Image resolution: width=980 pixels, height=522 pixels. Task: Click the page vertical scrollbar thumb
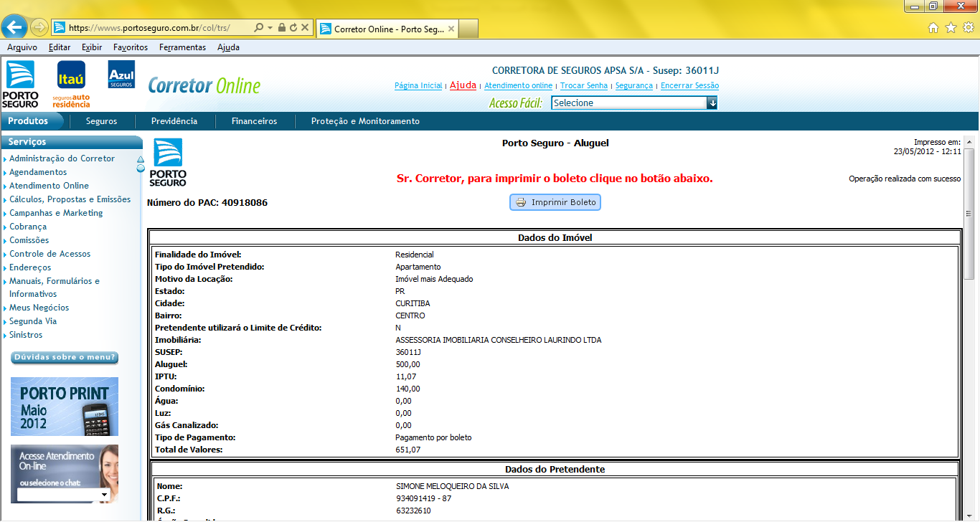(969, 214)
